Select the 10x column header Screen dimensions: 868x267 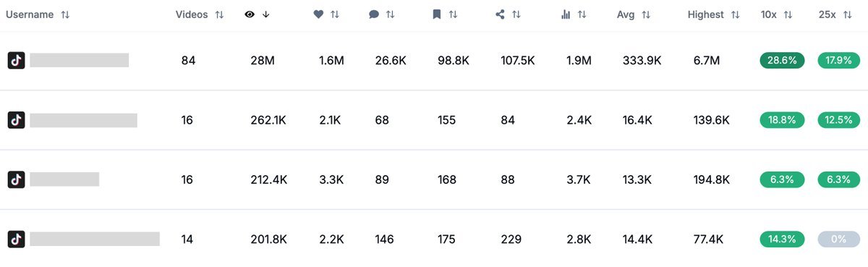coord(768,14)
